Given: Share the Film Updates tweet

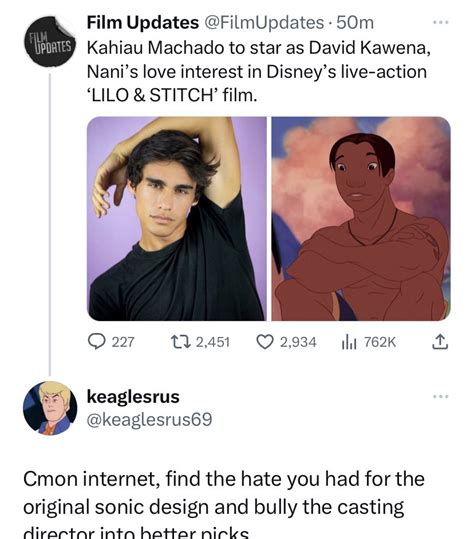Looking at the screenshot, I should point(440,342).
